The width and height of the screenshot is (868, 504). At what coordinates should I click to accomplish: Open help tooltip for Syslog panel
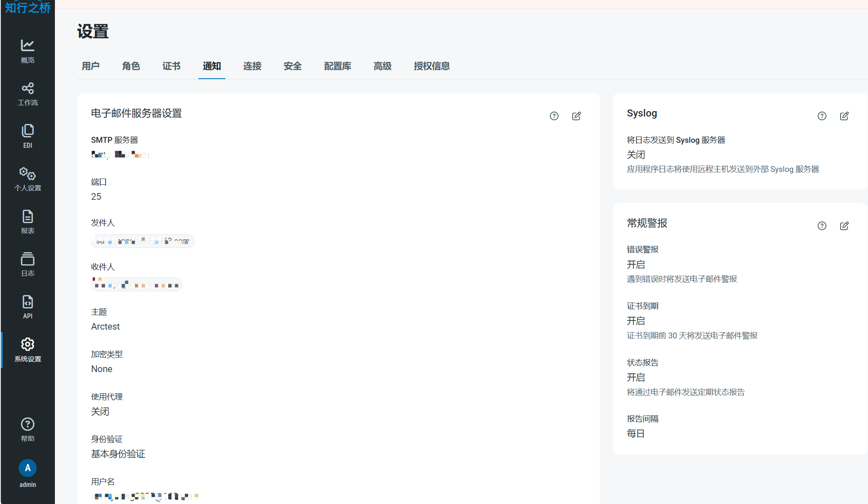coord(822,116)
